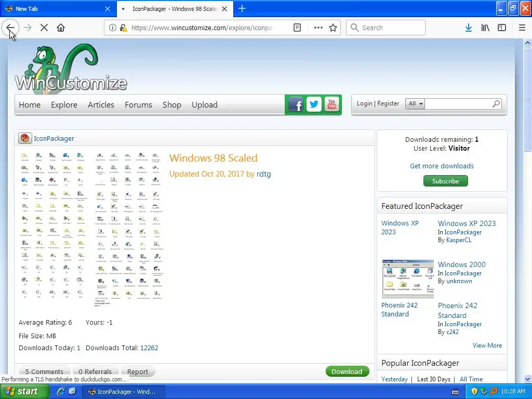Screen dimensions: 532x399
Task: Click the IconPackager category icon
Action: pos(25,138)
